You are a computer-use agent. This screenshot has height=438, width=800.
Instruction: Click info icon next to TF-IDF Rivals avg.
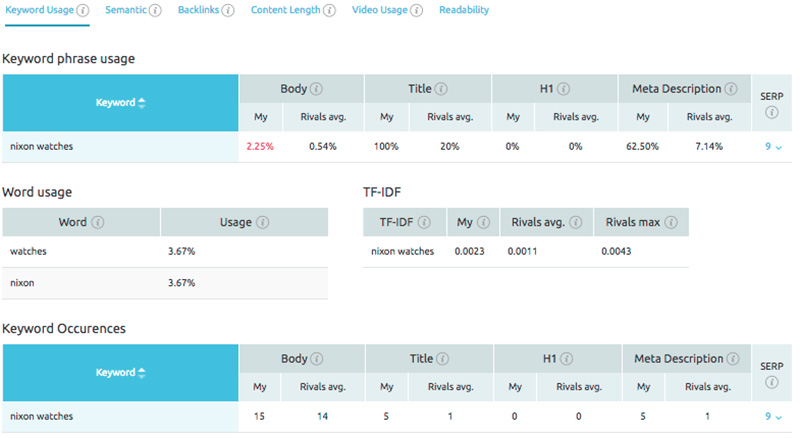click(x=576, y=222)
